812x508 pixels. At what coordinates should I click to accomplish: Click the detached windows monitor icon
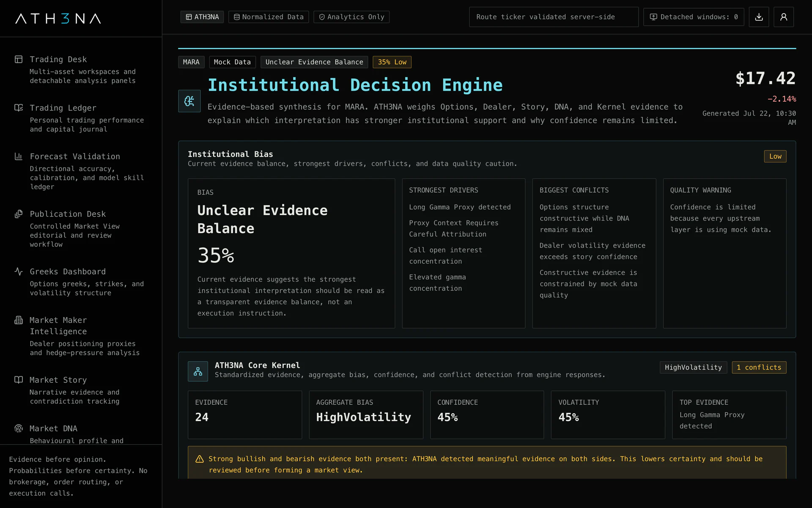[653, 17]
